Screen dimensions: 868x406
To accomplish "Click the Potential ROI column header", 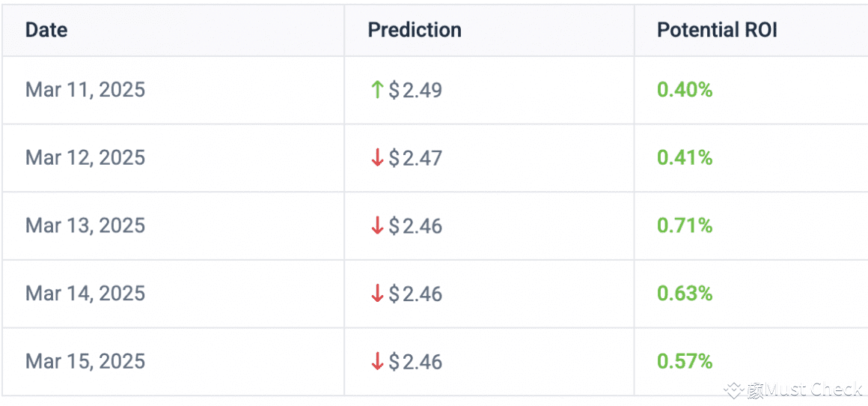I will 717,30.
